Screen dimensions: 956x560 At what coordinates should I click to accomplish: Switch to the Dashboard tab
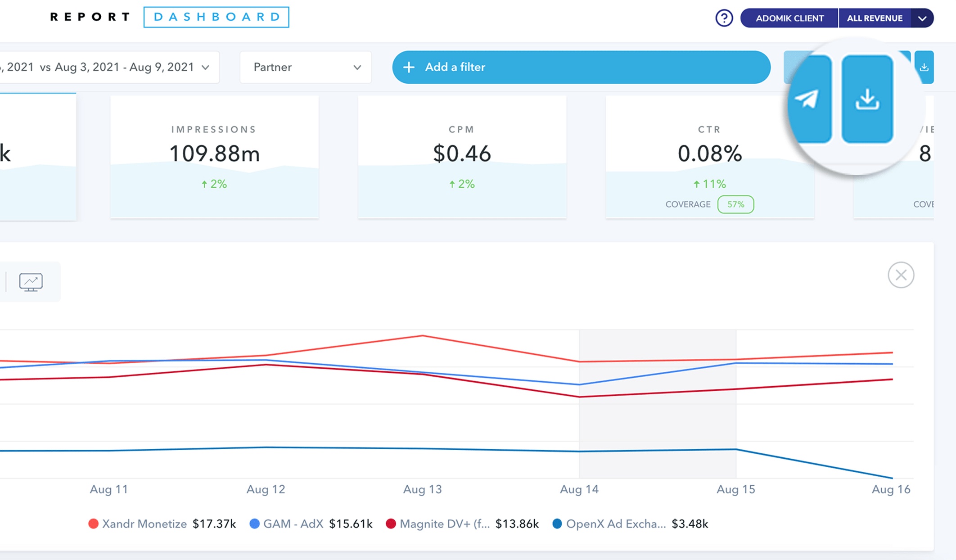[216, 17]
